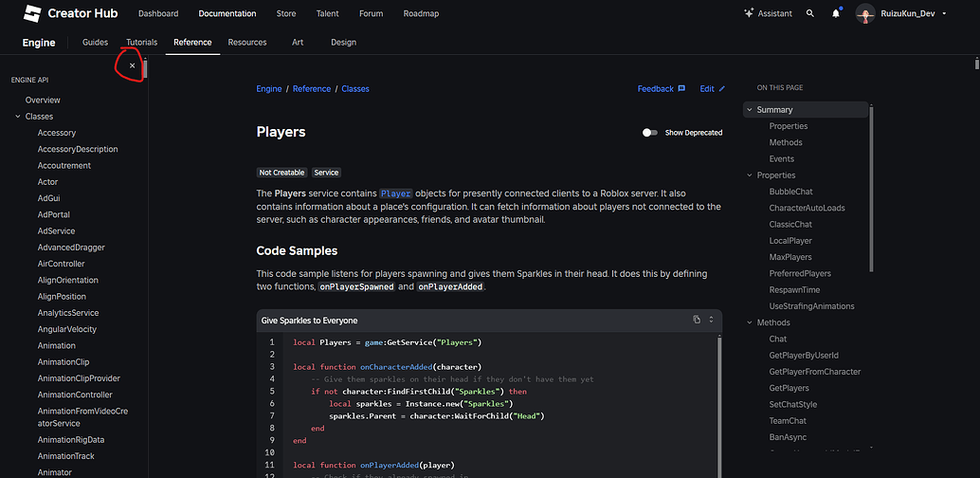Click the RuizuKun_Dev profile avatar

click(865, 13)
